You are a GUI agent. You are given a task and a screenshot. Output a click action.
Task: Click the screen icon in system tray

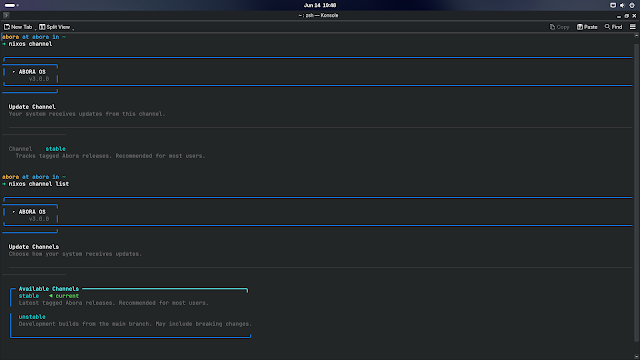(613, 5)
